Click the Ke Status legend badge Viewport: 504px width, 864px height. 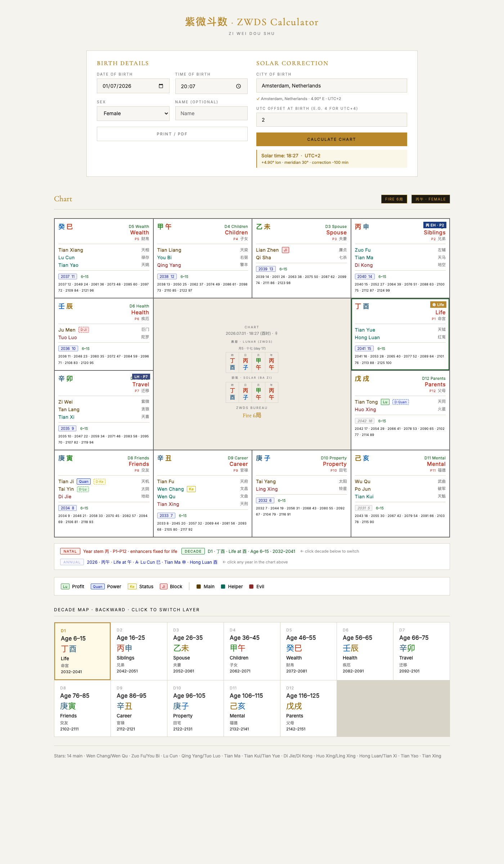tap(132, 586)
